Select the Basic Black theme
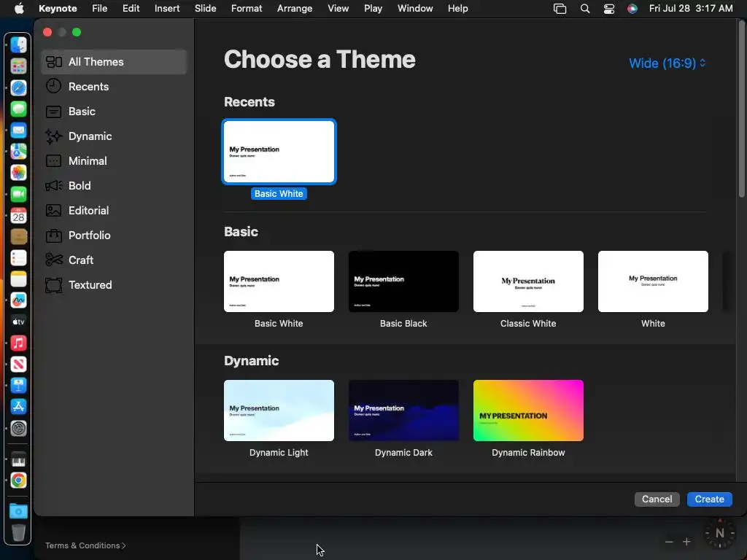The width and height of the screenshot is (747, 560). (x=403, y=281)
